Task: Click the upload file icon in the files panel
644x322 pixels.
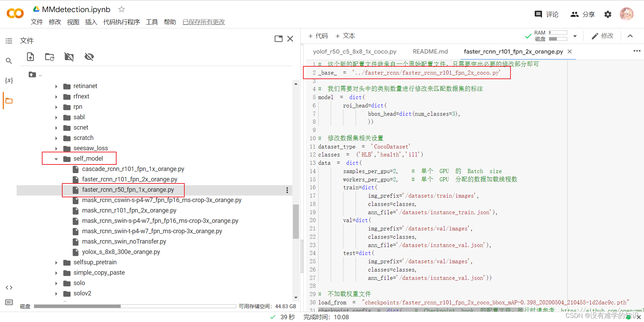Action: click(x=30, y=57)
